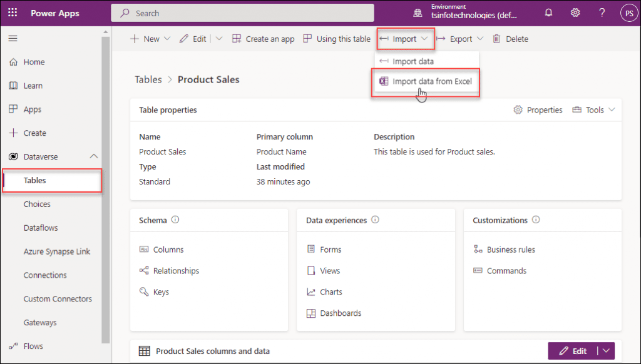This screenshot has width=641, height=364.
Task: Open Azure Synapse Link
Action: pyautogui.click(x=56, y=251)
